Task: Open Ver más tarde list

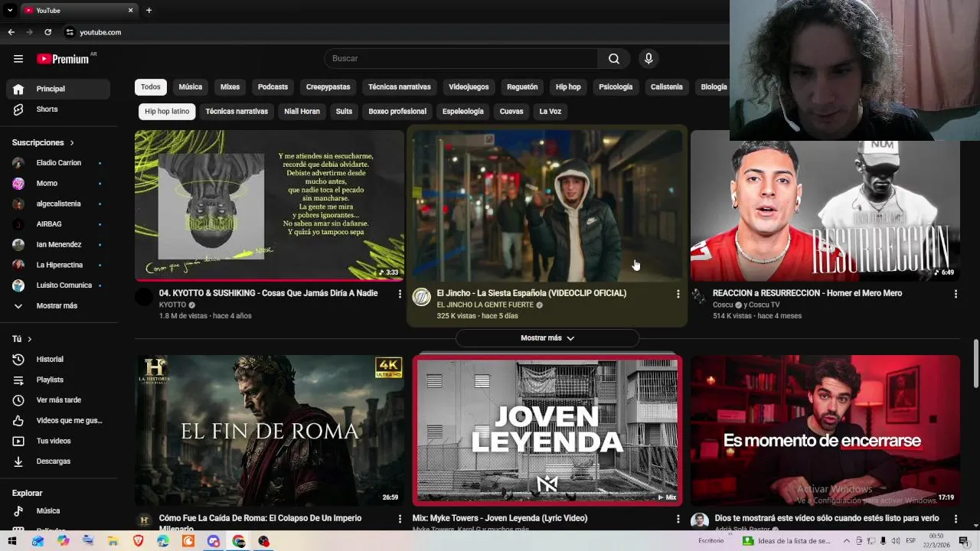Action: point(58,400)
